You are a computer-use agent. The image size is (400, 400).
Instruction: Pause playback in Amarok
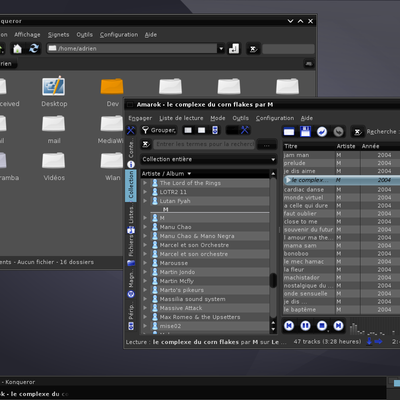click(x=305, y=325)
